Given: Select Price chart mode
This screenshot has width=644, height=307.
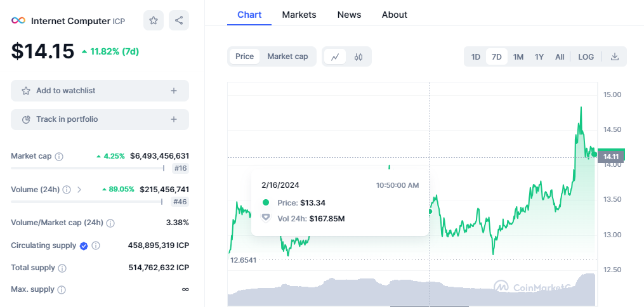Looking at the screenshot, I should 244,56.
